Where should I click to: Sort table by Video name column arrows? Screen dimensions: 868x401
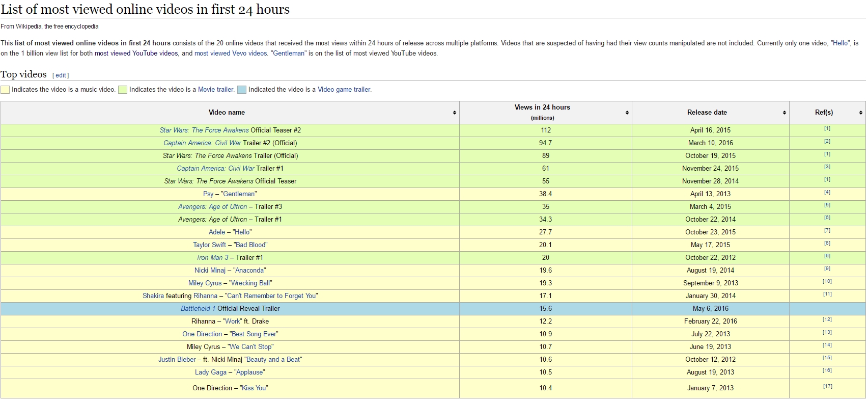[x=454, y=113]
